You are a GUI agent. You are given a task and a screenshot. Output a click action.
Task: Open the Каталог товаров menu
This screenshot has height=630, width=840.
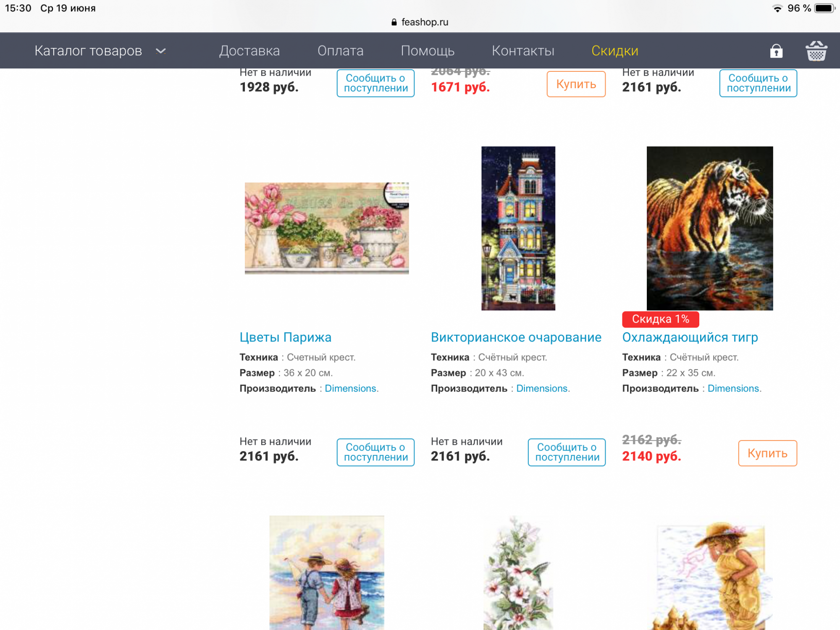click(88, 51)
